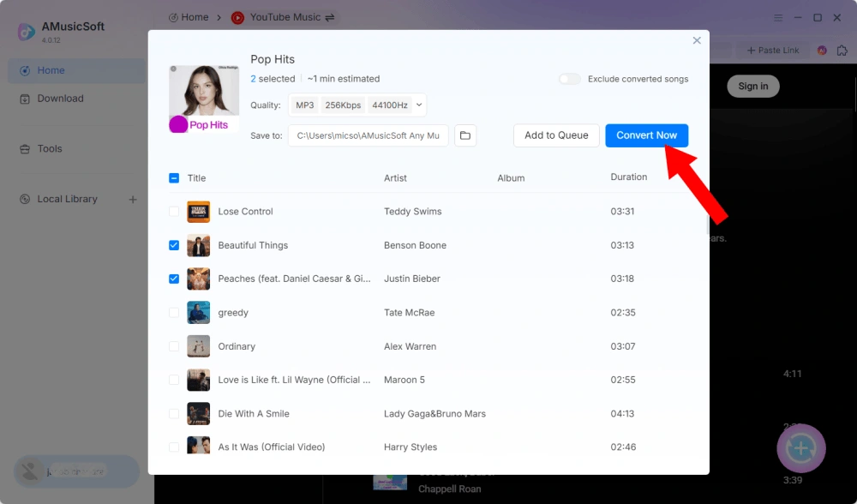Click the Lady Gaga&Bruno Mars artist text
The width and height of the screenshot is (857, 504).
click(x=434, y=414)
